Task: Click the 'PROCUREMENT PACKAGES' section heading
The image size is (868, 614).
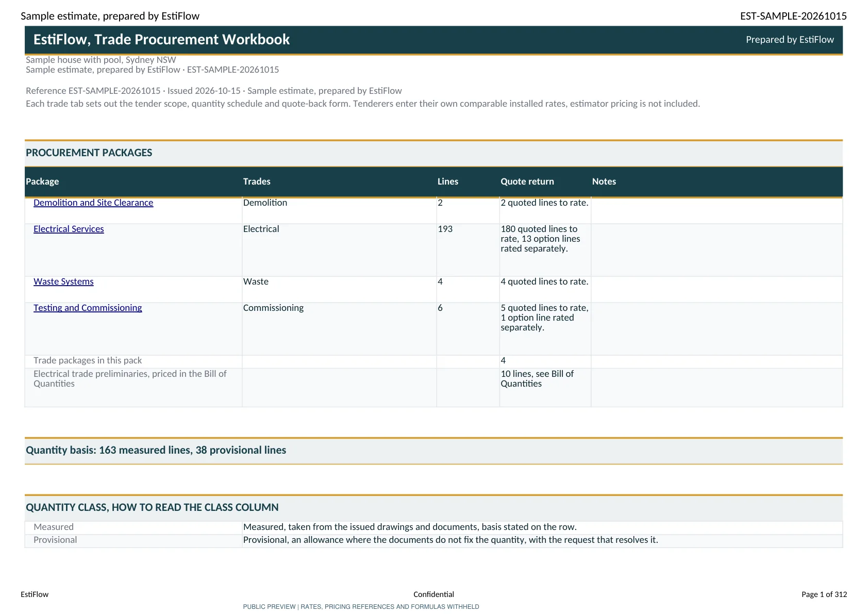Action: tap(89, 153)
